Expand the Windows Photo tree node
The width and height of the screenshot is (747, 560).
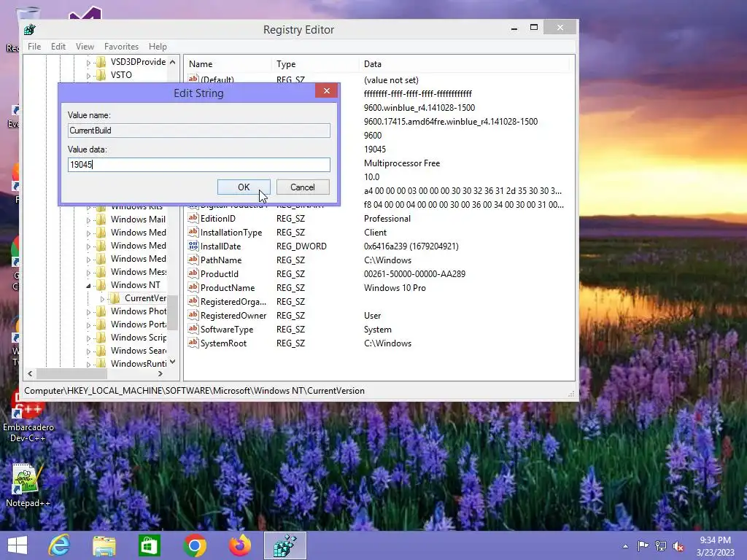pyautogui.click(x=88, y=312)
